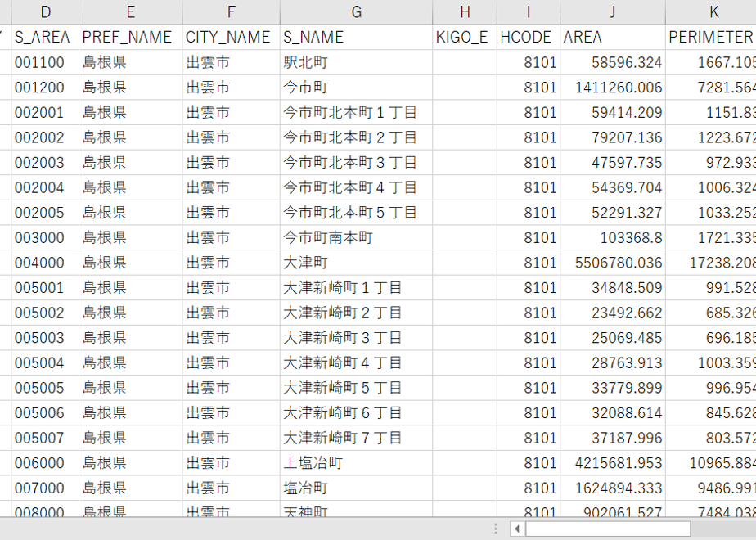756x540 pixels.
Task: Select column J header
Action: 613,12
